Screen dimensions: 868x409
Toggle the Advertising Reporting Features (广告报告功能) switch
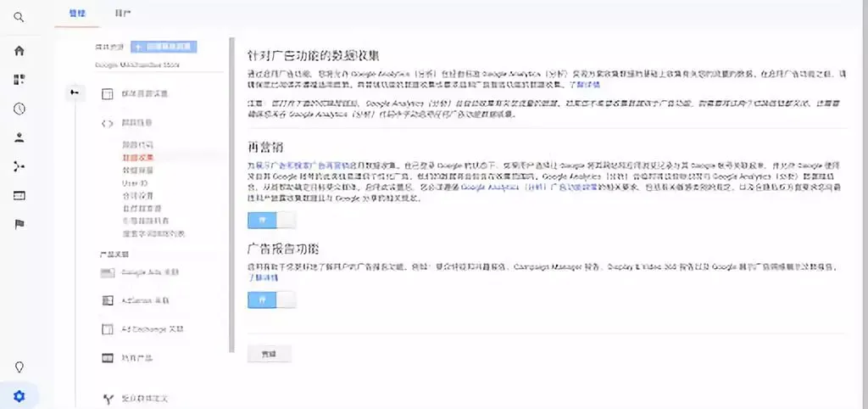pyautogui.click(x=271, y=300)
